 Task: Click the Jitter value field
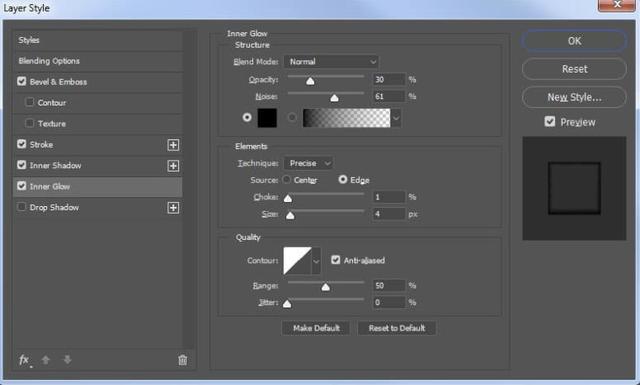point(389,303)
